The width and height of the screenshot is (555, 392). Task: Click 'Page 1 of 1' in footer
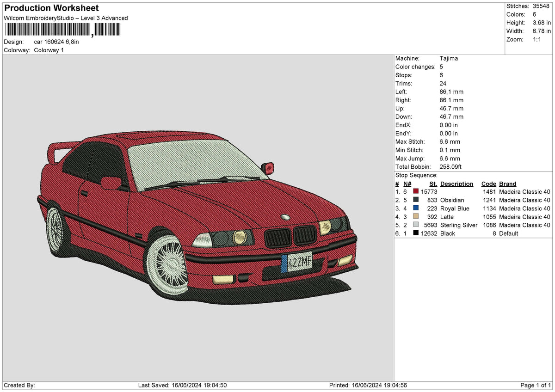[x=536, y=385]
